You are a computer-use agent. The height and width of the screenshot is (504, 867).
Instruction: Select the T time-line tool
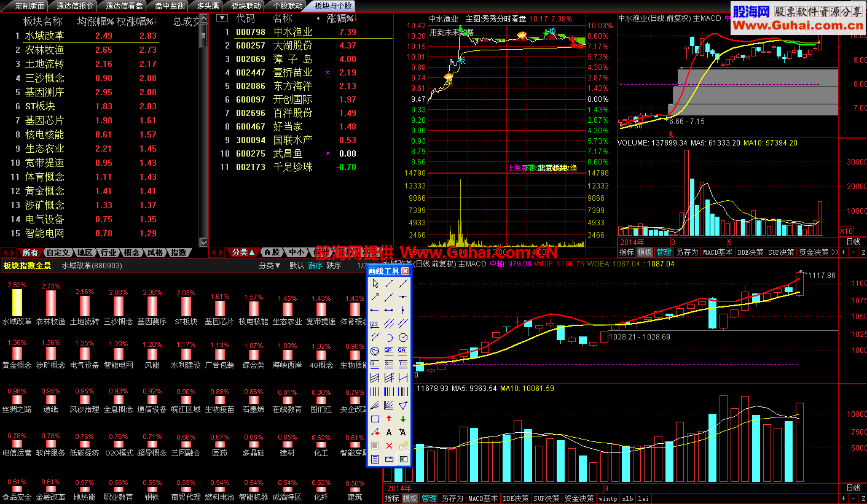tap(403, 364)
